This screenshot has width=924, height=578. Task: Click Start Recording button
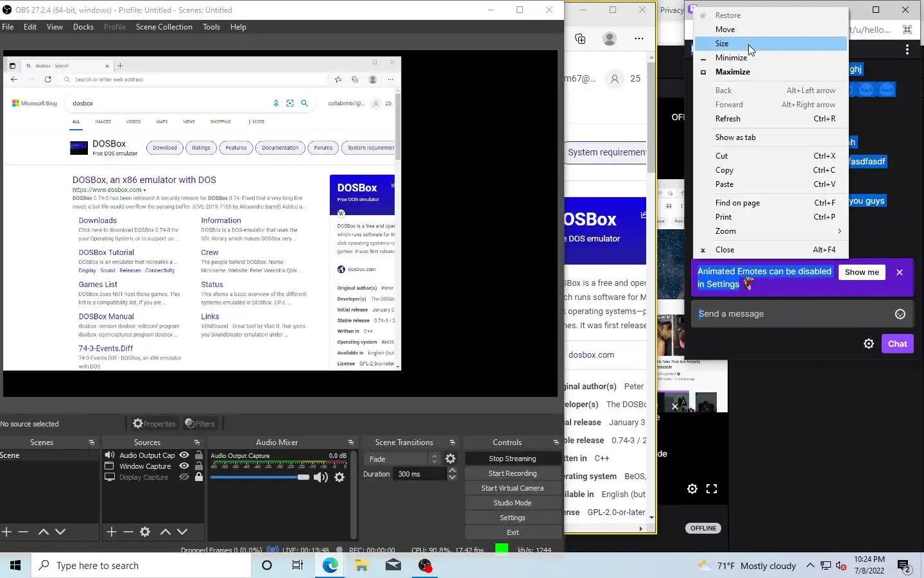coord(513,473)
